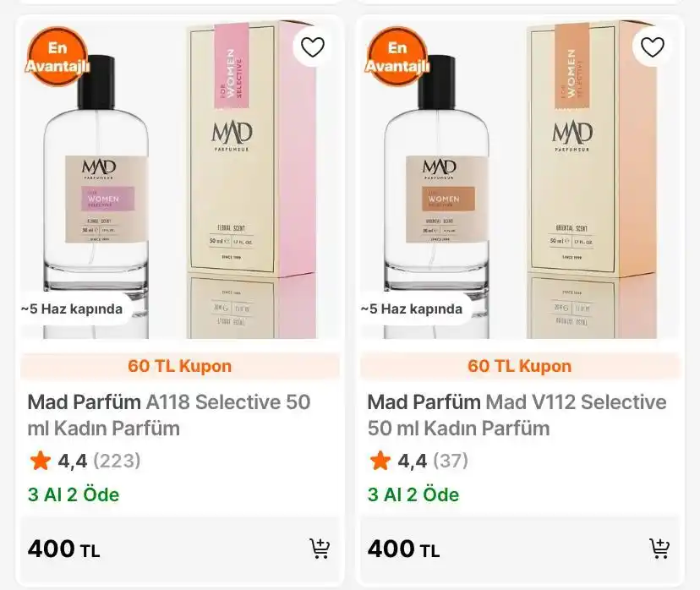700x590 pixels.
Task: Apply 60 TL Kupon on A118 product
Action: click(x=180, y=366)
